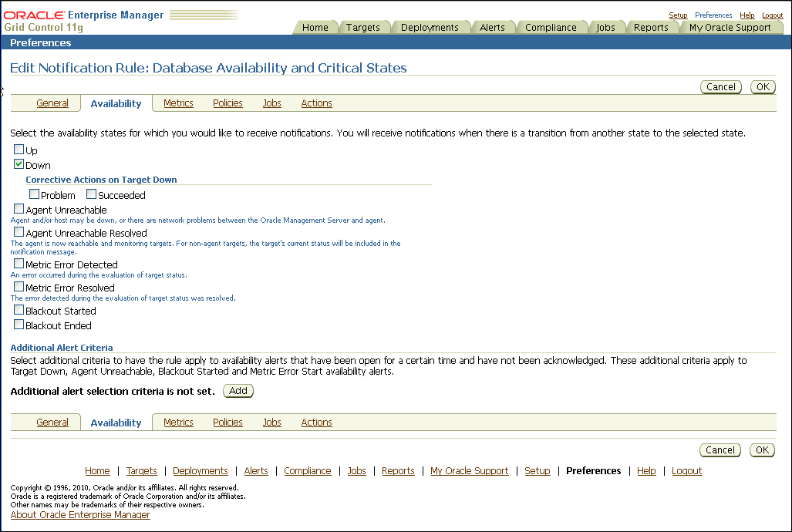Image resolution: width=792 pixels, height=532 pixels.
Task: Tick the Agent Unreachable checkbox
Action: coord(19,209)
